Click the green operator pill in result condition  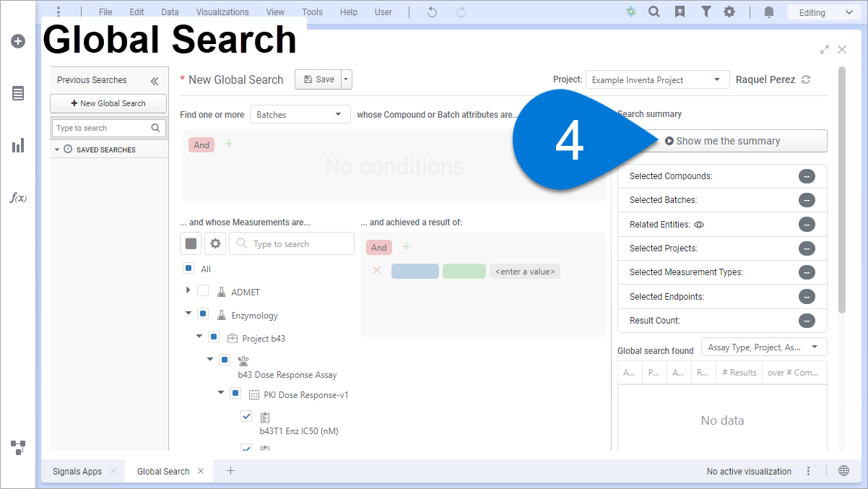464,272
